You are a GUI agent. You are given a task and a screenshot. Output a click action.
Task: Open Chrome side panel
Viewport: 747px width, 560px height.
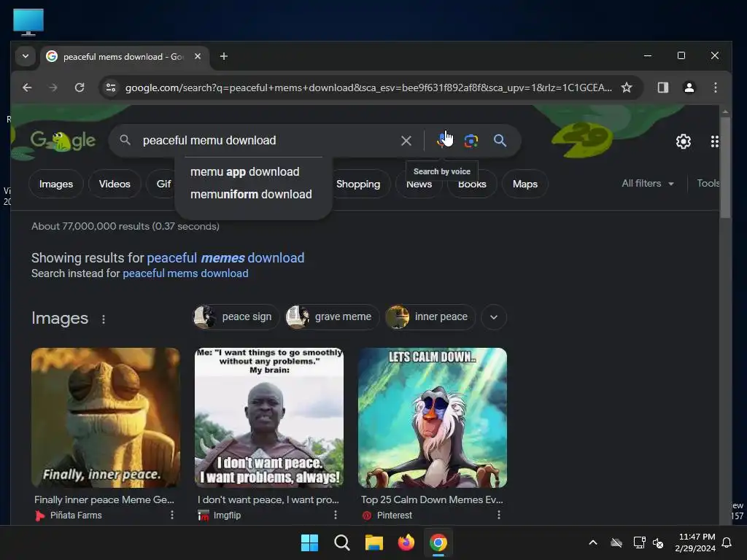pyautogui.click(x=662, y=87)
